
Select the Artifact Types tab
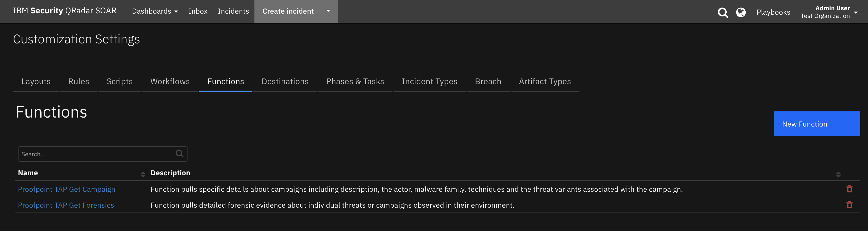pyautogui.click(x=545, y=82)
